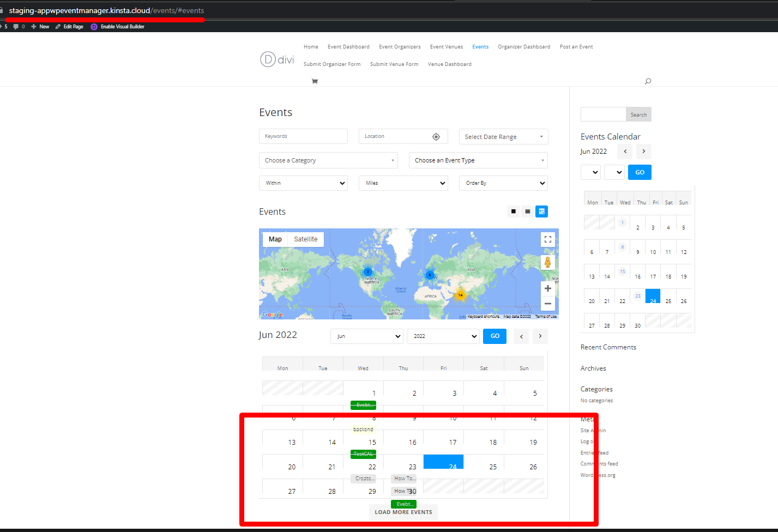This screenshot has width=778, height=532.
Task: Click inside the Keywords input field
Action: click(303, 136)
